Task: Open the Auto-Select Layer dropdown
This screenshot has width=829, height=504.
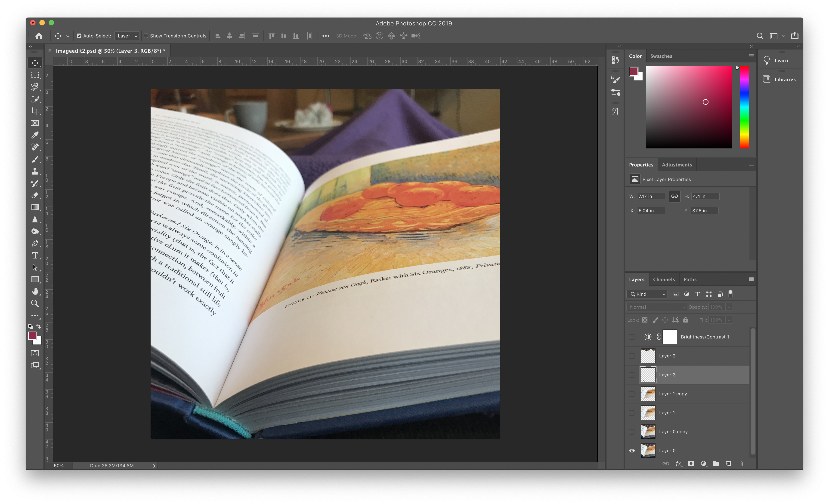Action: pyautogui.click(x=127, y=36)
